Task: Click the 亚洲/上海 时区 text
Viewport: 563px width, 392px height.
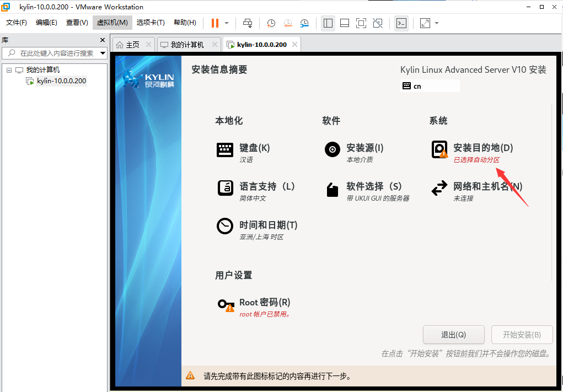Action: pos(261,237)
